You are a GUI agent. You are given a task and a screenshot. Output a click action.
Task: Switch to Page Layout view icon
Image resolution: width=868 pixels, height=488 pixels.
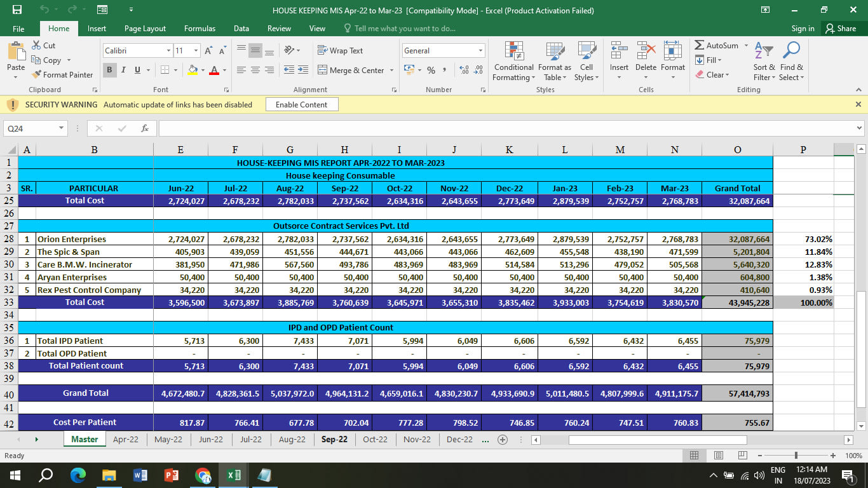tap(718, 456)
